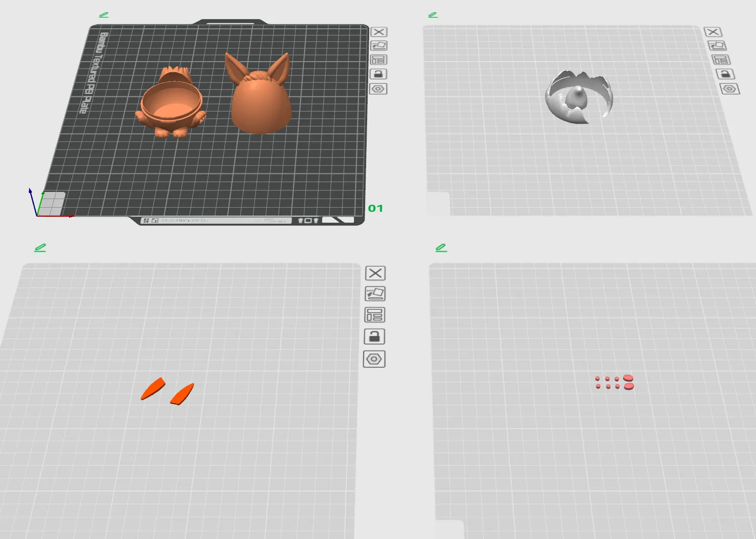Click the green 01 plate number
Screen dimensions: 756x539
tap(375, 208)
